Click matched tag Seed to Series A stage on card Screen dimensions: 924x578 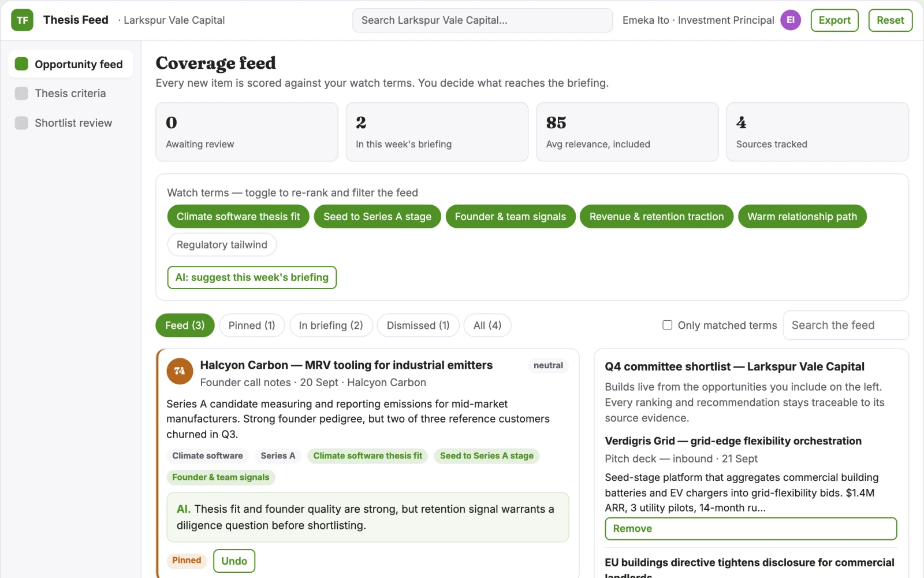click(x=487, y=455)
